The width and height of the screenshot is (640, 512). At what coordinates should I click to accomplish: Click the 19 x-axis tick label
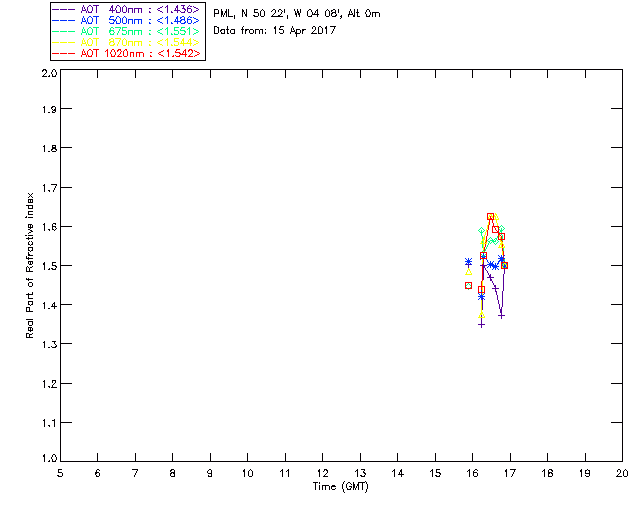pyautogui.click(x=585, y=473)
